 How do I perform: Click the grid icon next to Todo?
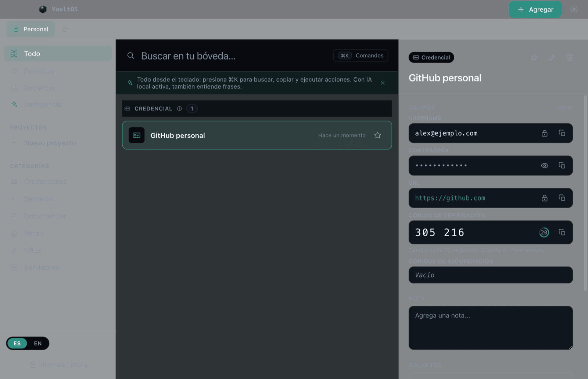[x=14, y=54]
